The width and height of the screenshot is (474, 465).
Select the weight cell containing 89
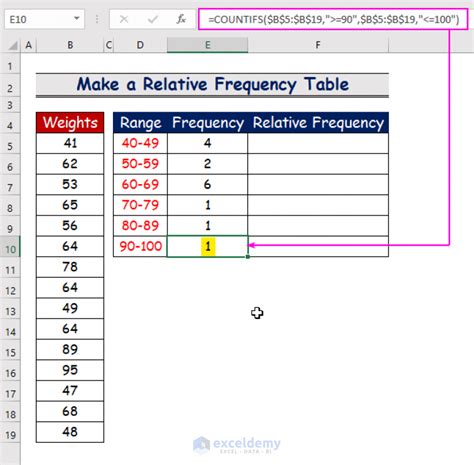(70, 350)
